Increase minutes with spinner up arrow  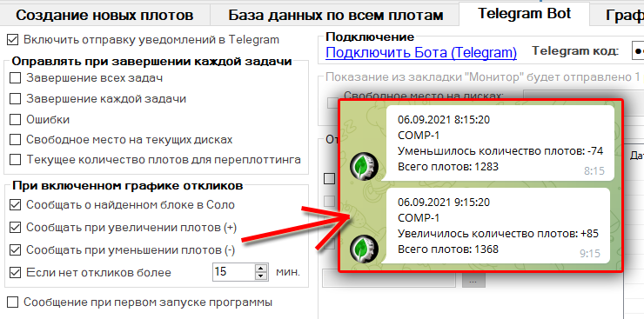point(261,268)
